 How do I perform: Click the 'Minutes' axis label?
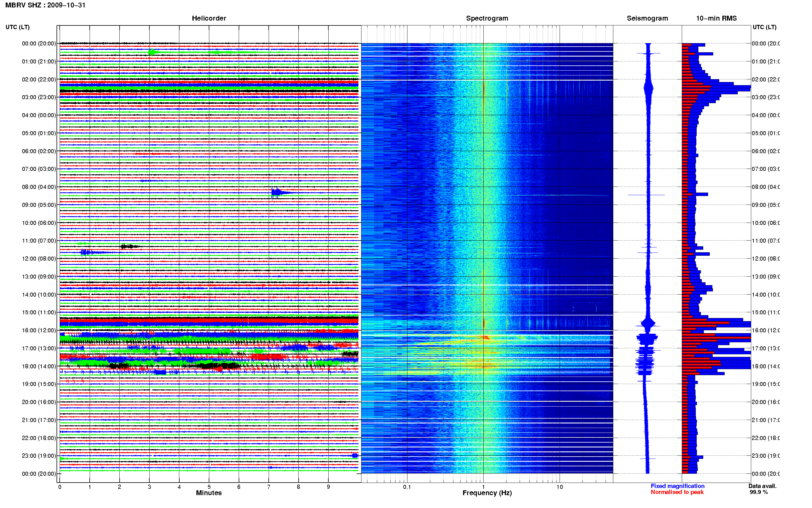point(209,493)
